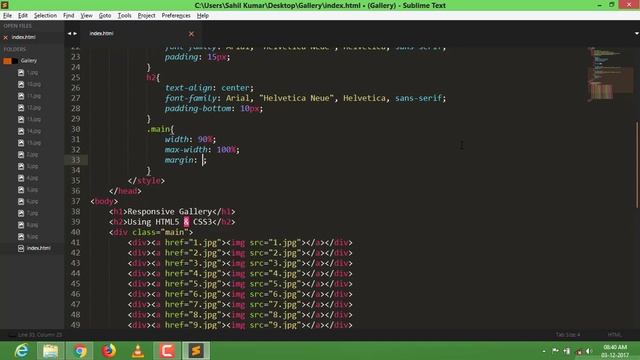Open 7.jpg image file icon in sidebar
Screen dimensions: 640x360
point(21,213)
